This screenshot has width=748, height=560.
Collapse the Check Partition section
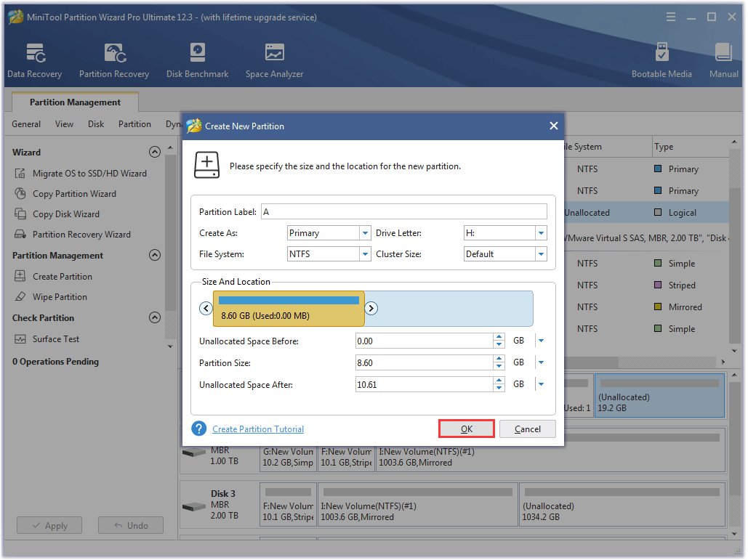click(155, 318)
